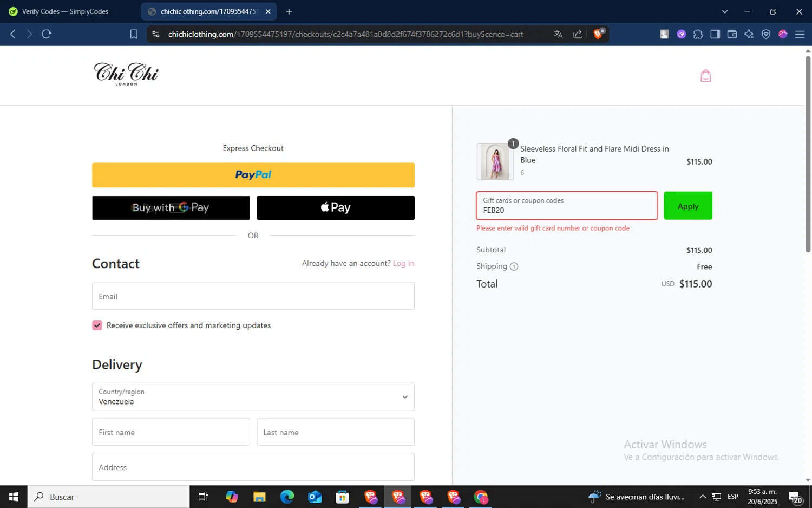Switch to Verify Codes SimplyCodes tab
The height and width of the screenshot is (508, 812).
pyautogui.click(x=66, y=11)
